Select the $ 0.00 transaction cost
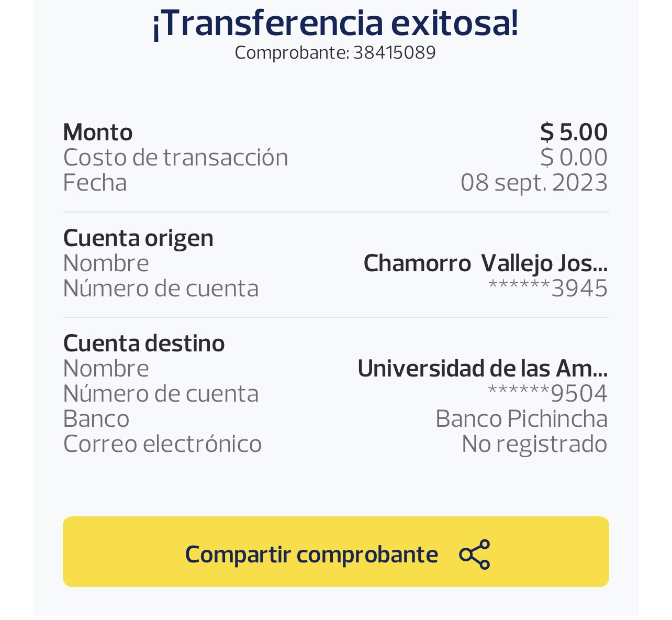 coord(574,157)
